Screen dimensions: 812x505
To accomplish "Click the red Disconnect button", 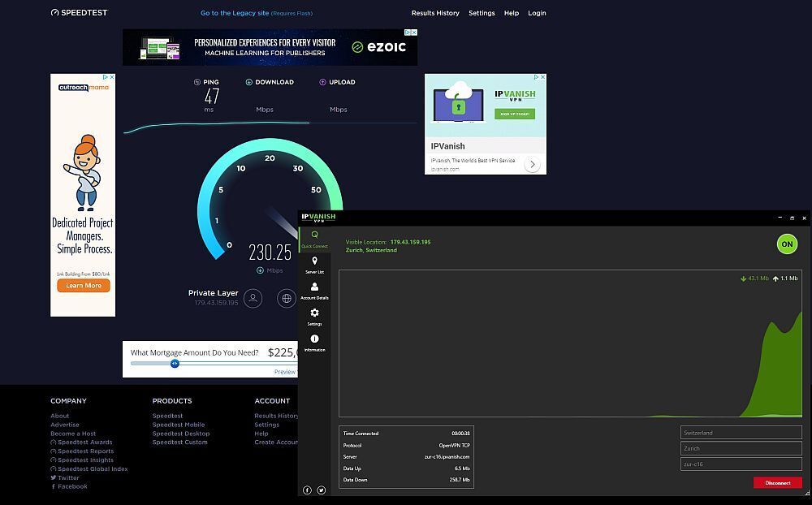I will tap(777, 482).
